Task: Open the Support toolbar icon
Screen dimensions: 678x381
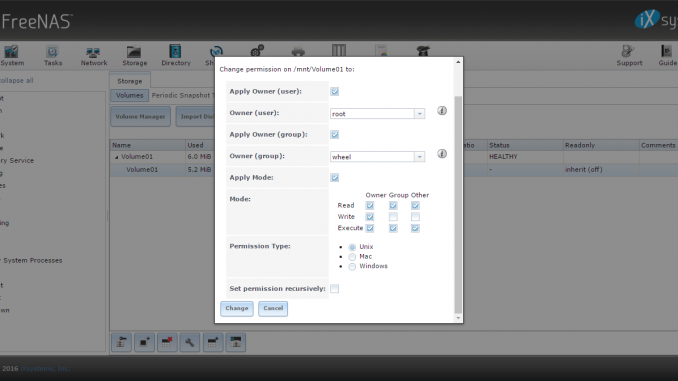Action: (x=629, y=55)
